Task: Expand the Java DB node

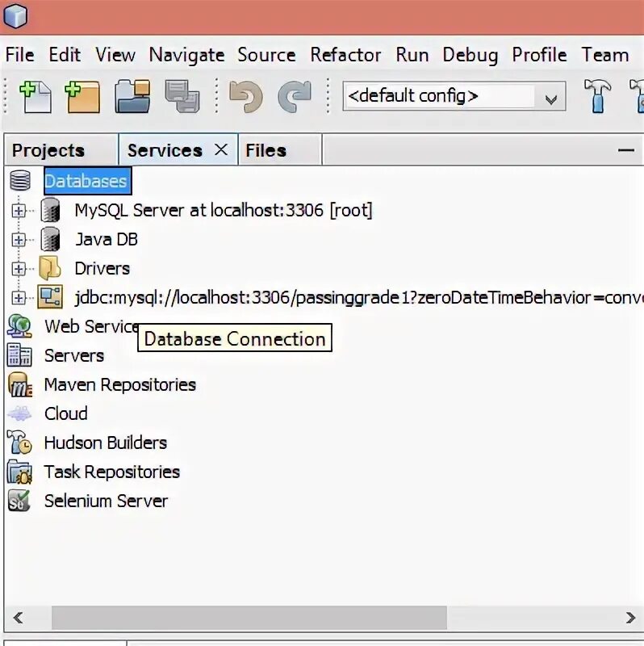Action: tap(18, 240)
